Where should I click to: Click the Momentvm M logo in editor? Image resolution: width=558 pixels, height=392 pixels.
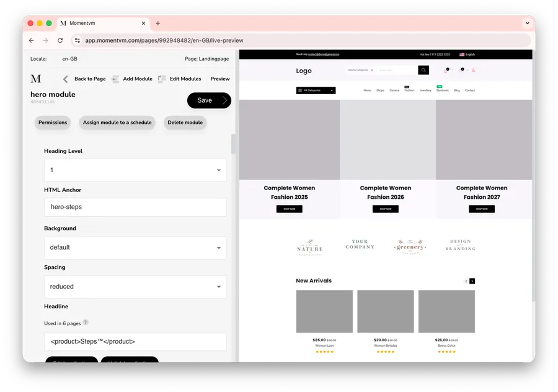click(35, 79)
